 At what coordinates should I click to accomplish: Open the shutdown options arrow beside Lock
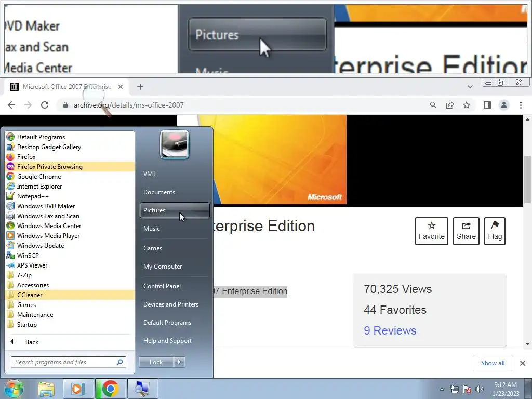coord(179,362)
